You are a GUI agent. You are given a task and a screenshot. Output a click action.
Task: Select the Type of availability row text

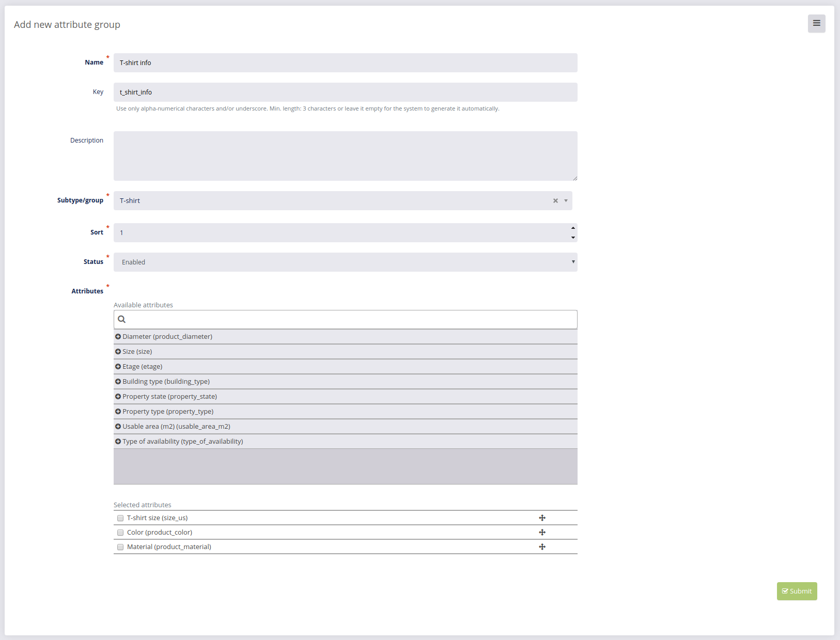tap(183, 441)
